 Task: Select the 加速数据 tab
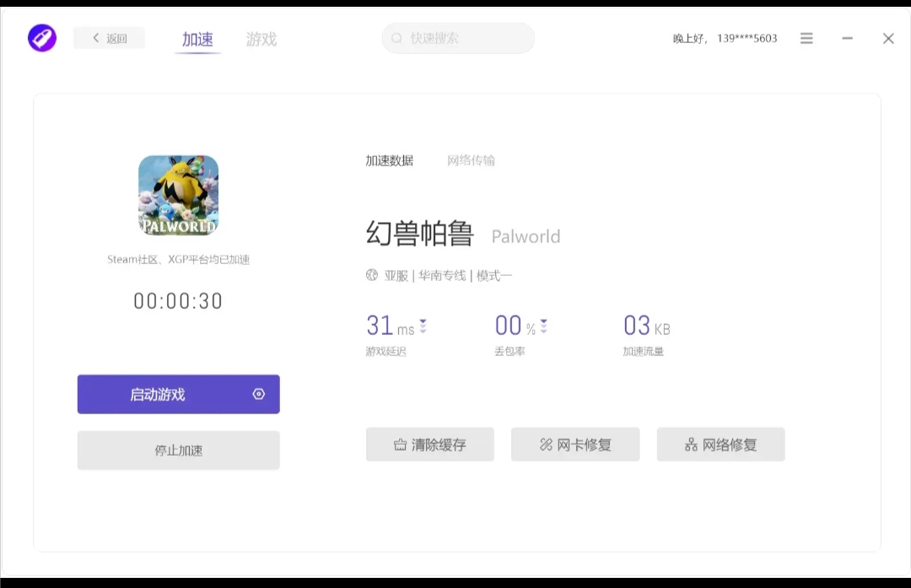click(x=389, y=160)
